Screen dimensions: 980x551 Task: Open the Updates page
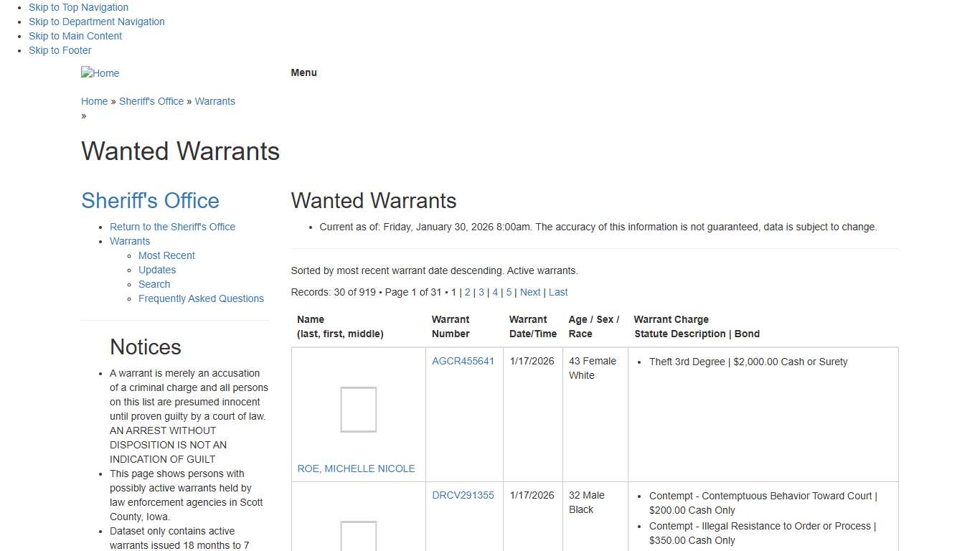click(156, 270)
